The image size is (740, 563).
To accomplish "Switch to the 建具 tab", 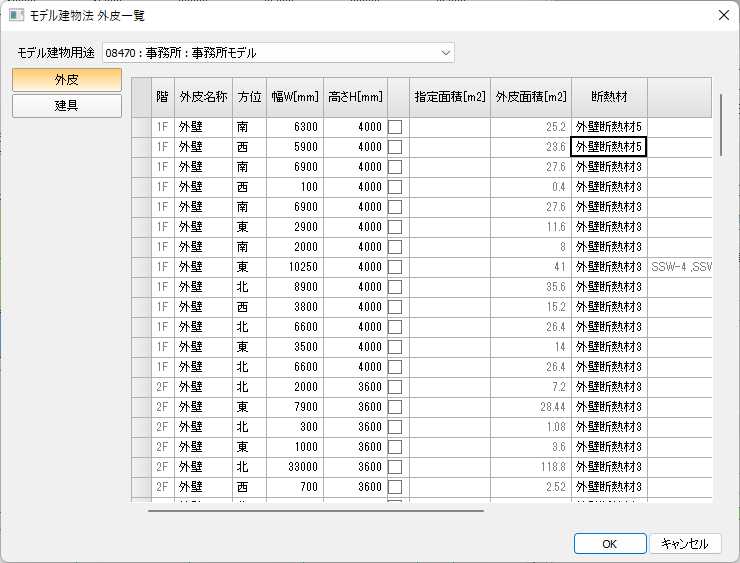I will click(67, 106).
